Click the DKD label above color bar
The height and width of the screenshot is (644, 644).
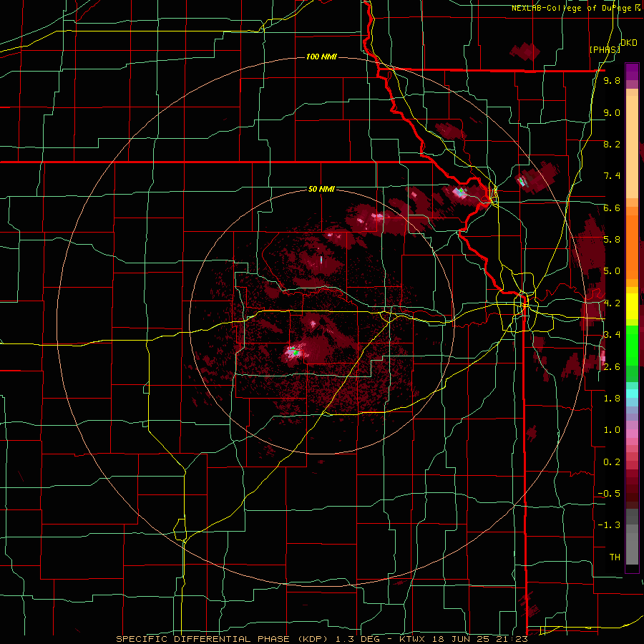[x=629, y=43]
